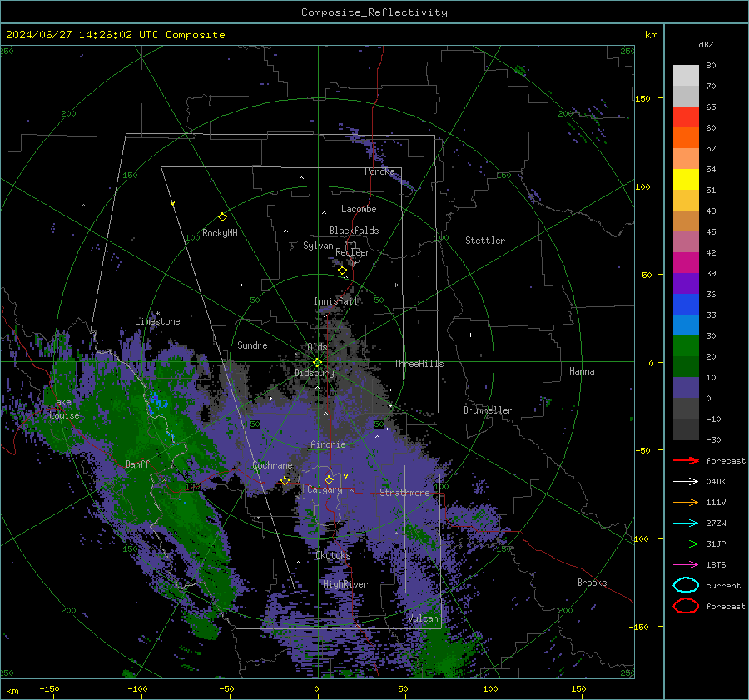Select the dark gray -10 dBZ swatch

pyautogui.click(x=686, y=429)
